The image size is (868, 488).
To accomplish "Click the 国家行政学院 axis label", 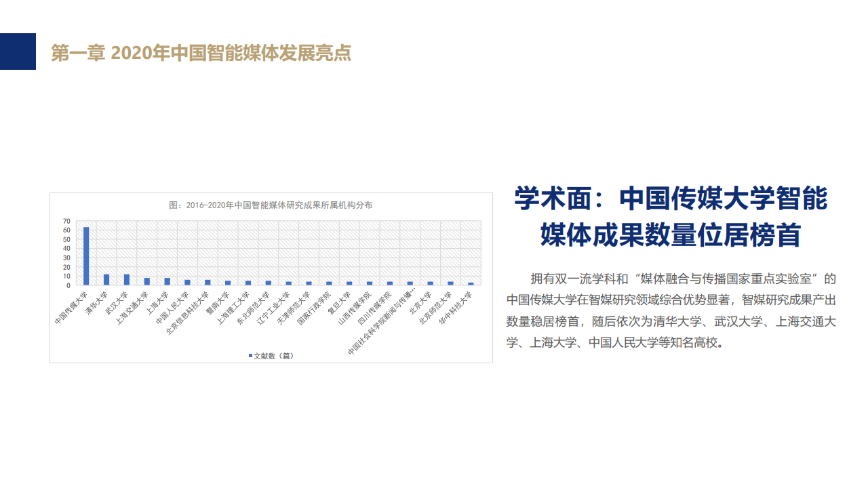I will [x=315, y=307].
